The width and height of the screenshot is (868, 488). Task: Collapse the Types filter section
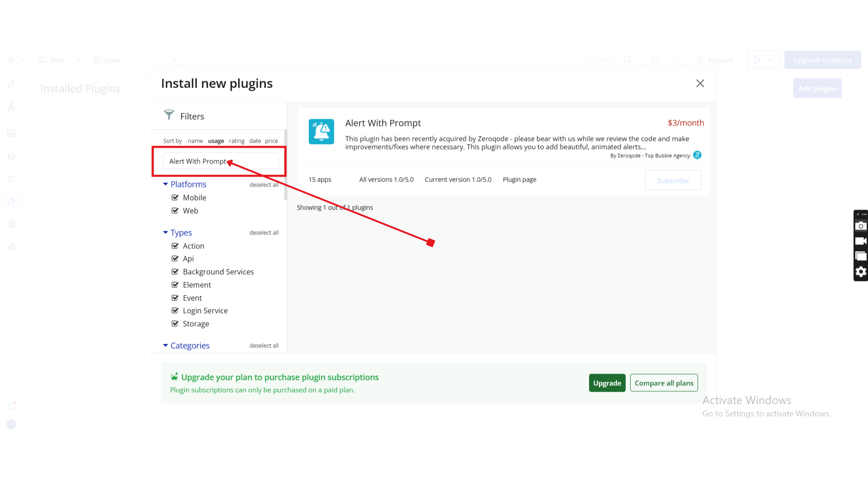[165, 232]
